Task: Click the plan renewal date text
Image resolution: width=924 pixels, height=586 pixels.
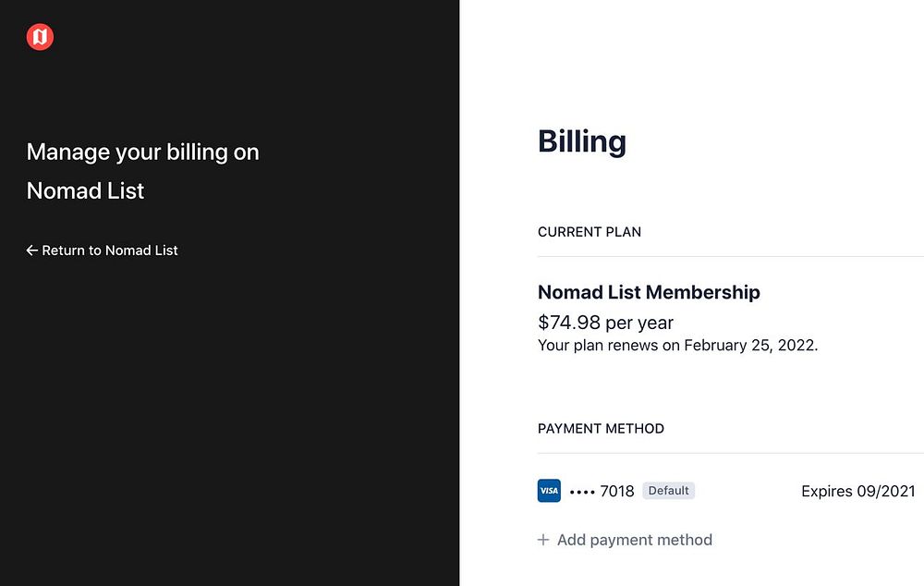Action: (x=677, y=346)
